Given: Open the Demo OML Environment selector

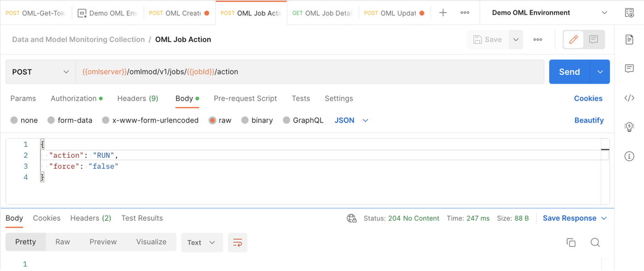Looking at the screenshot, I should (x=549, y=13).
